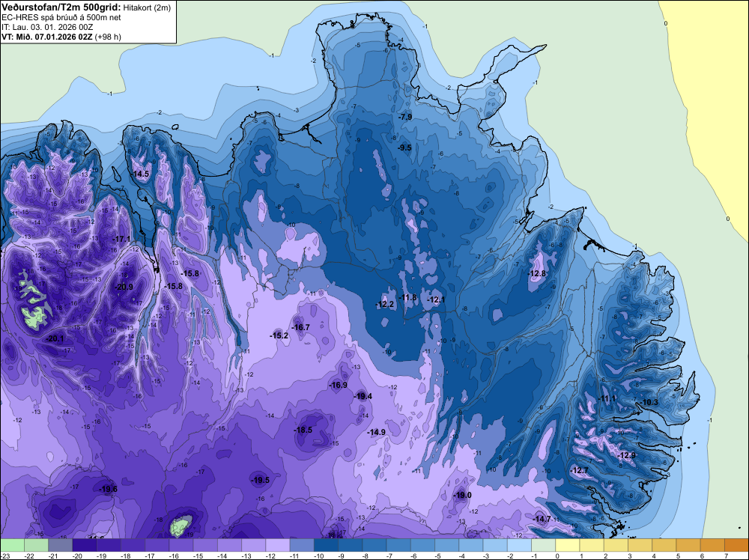The width and height of the screenshot is (749, 560).
Task: Pick the -12 lavender legend swatch
Action: [x=278, y=545]
